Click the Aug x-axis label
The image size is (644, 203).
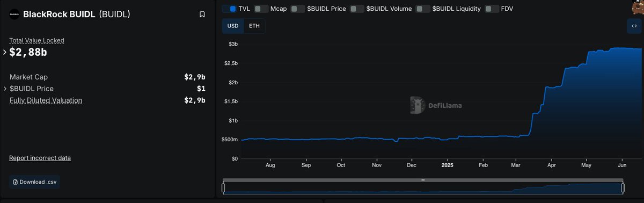pos(270,166)
